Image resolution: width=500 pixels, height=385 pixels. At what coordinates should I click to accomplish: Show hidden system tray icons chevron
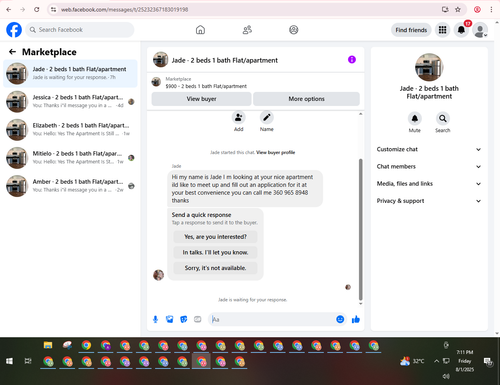click(x=436, y=361)
